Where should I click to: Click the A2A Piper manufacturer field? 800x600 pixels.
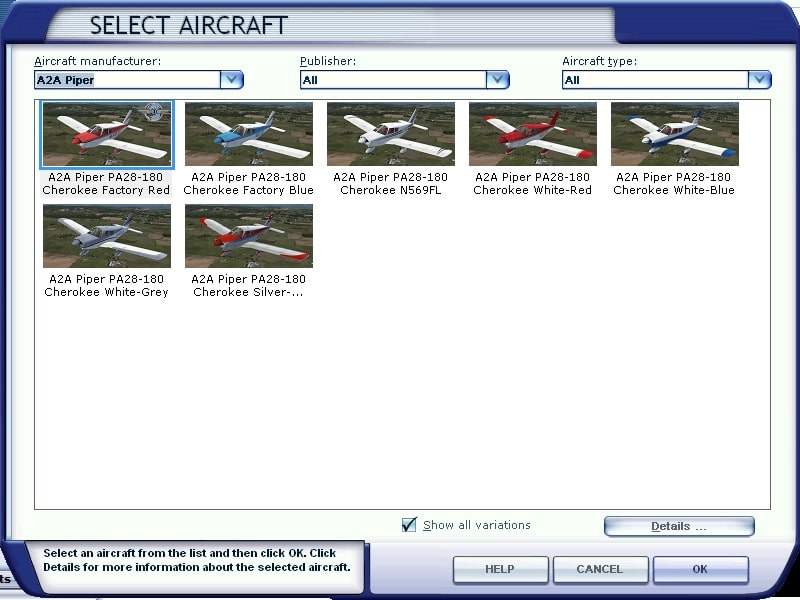pyautogui.click(x=126, y=80)
